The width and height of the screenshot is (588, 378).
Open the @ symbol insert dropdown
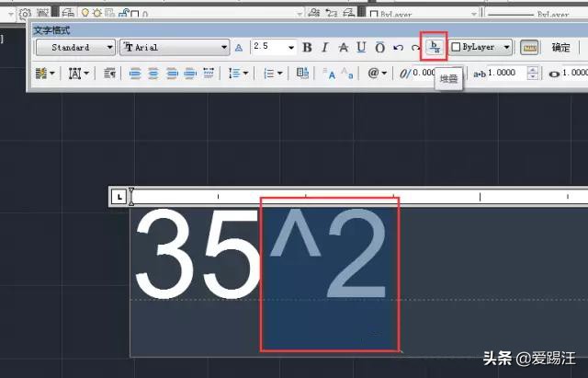point(377,73)
